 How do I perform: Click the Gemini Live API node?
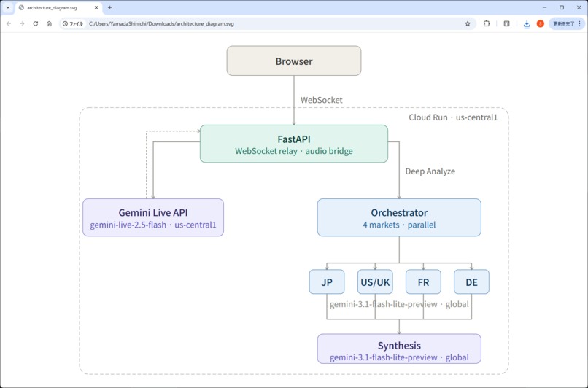[153, 217]
